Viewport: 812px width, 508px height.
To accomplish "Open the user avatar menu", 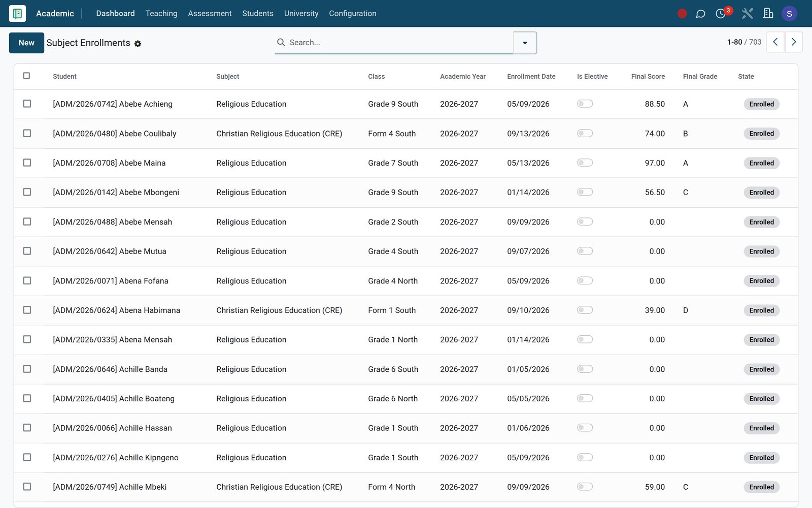I will [x=789, y=14].
